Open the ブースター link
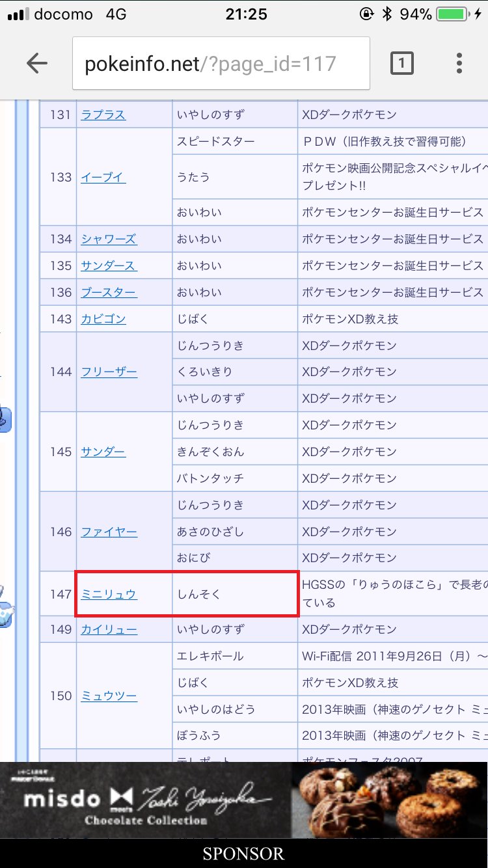488x868 pixels. coord(109,292)
